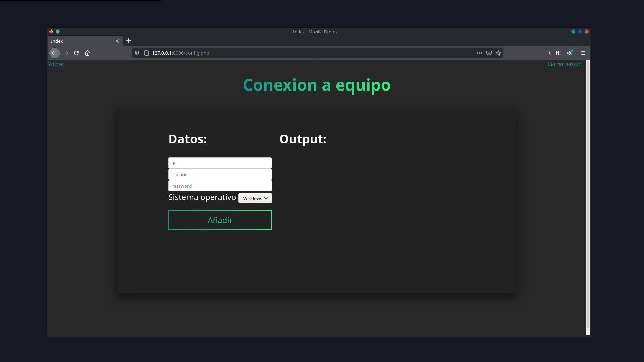Screen dimensions: 644x362
Task: Toggle the sidebar panel
Action: pyautogui.click(x=559, y=53)
